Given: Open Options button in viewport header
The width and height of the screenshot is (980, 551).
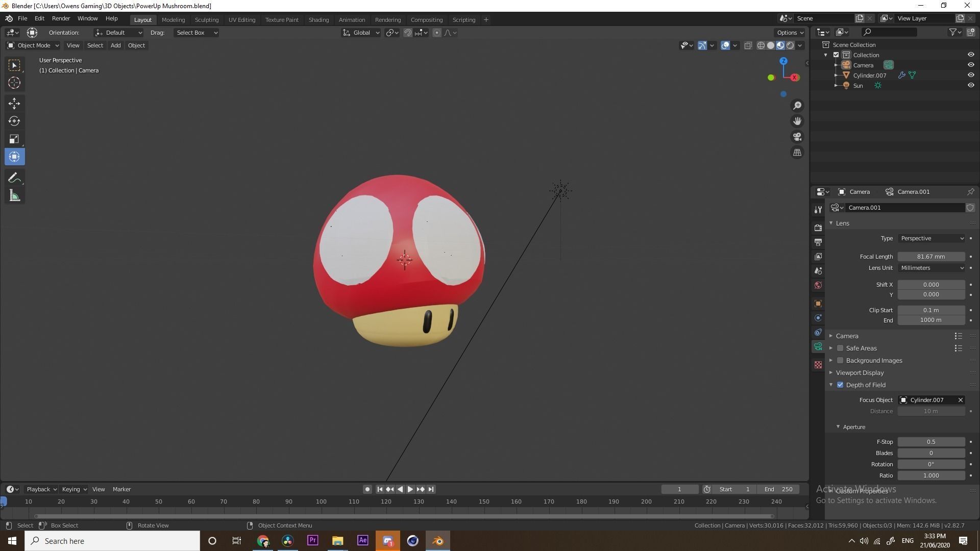Looking at the screenshot, I should coord(790,33).
